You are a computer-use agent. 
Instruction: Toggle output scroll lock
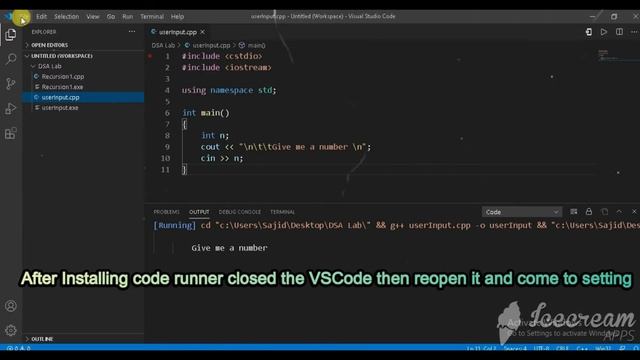(589, 211)
